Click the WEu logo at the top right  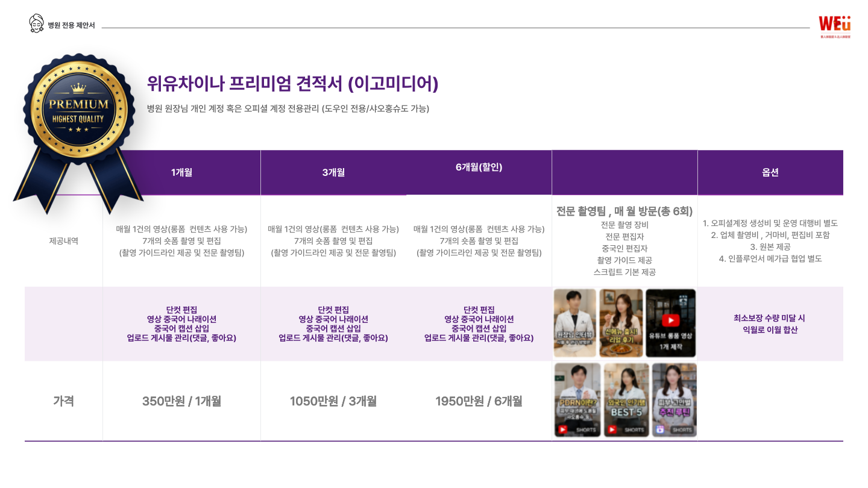pos(835,27)
